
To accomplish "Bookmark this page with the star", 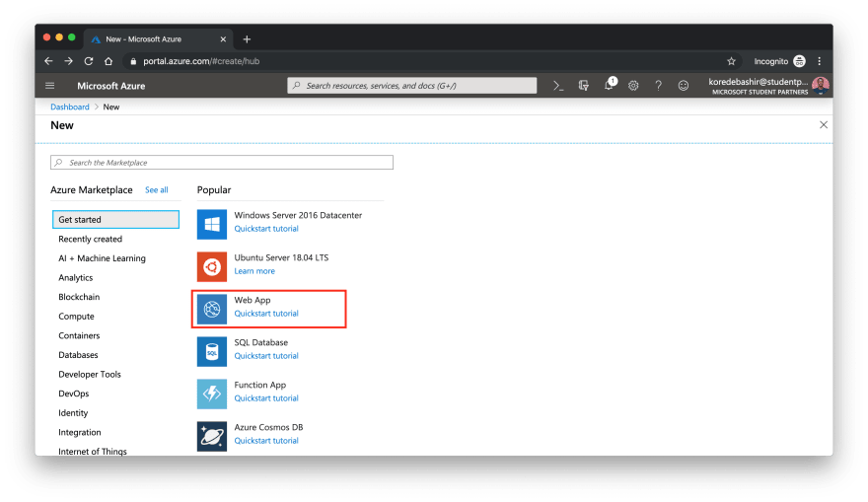I will (731, 61).
